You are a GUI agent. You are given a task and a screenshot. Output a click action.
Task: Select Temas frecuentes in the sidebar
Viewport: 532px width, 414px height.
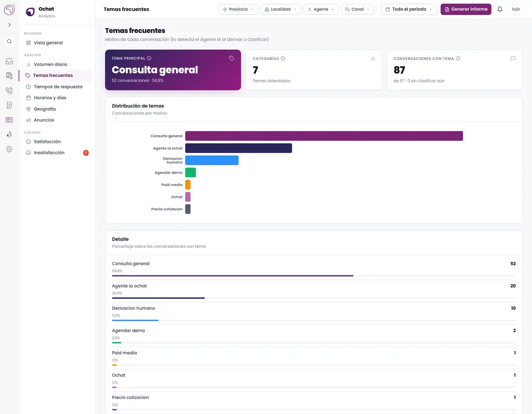tap(56, 76)
